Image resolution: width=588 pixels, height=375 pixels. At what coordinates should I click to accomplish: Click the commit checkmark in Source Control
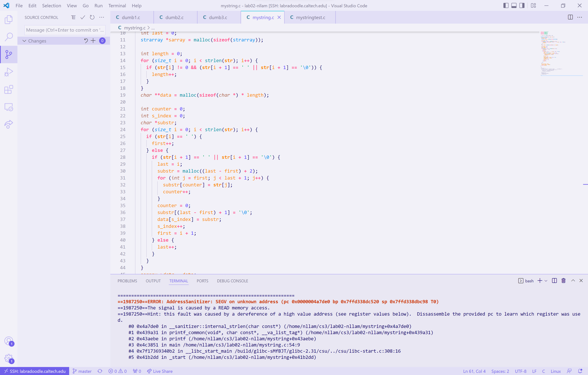(x=83, y=17)
